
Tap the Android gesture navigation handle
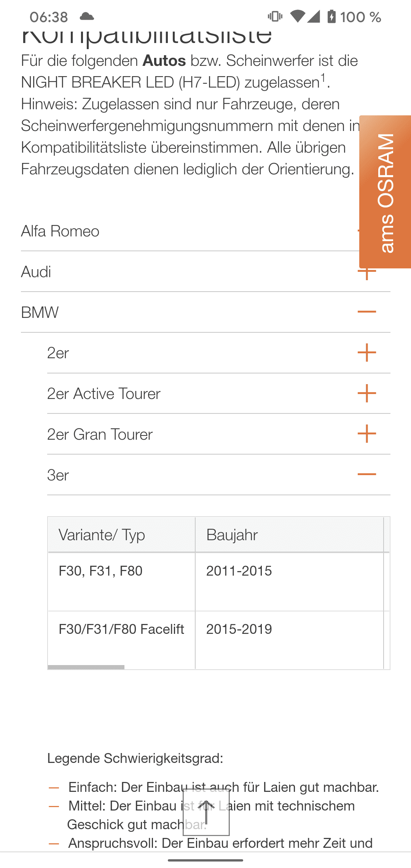click(x=205, y=860)
